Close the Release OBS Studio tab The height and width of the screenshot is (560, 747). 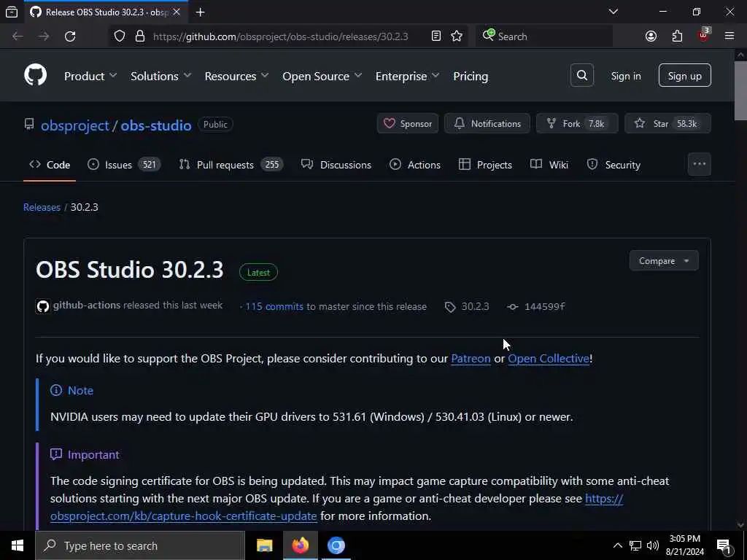pos(177,12)
